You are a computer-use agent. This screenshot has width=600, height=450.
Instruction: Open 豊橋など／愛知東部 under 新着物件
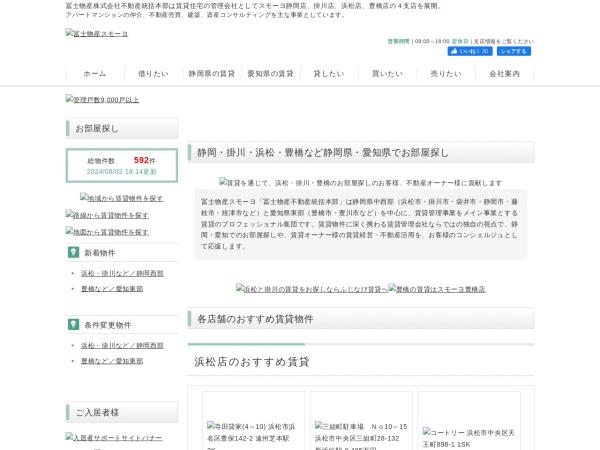click(112, 289)
